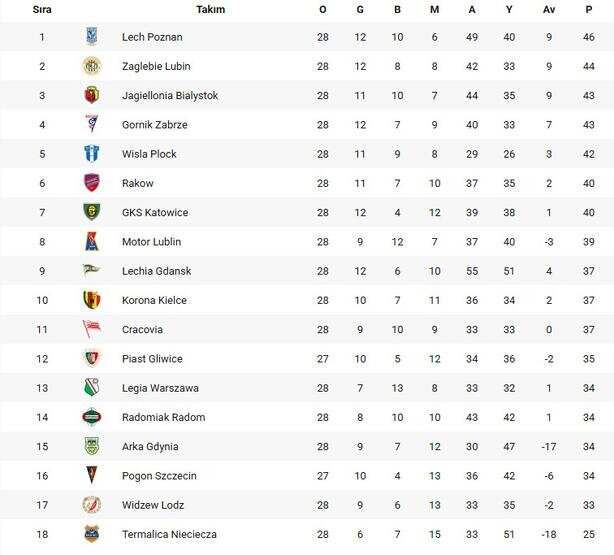Click the Motor Lublin club crest

coord(92,242)
